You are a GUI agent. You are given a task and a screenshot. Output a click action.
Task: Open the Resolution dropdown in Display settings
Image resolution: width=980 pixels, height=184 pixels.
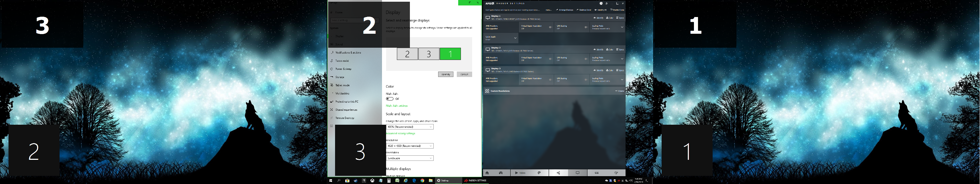pyautogui.click(x=410, y=146)
